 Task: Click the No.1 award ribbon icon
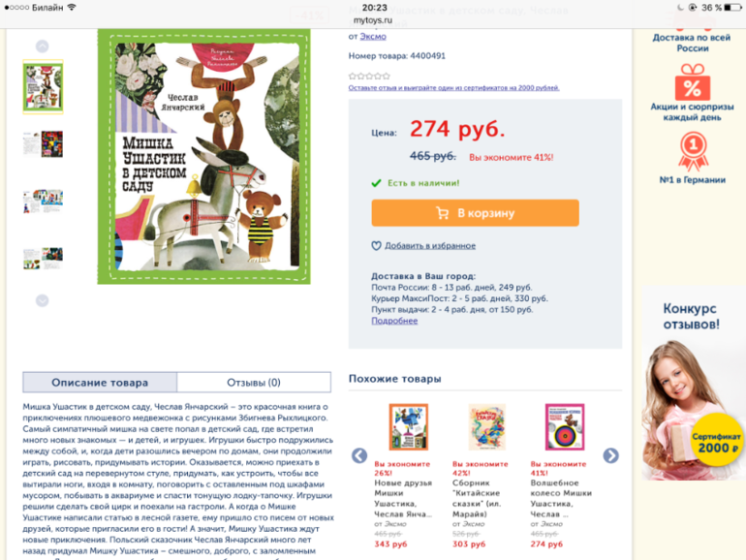pos(693,151)
